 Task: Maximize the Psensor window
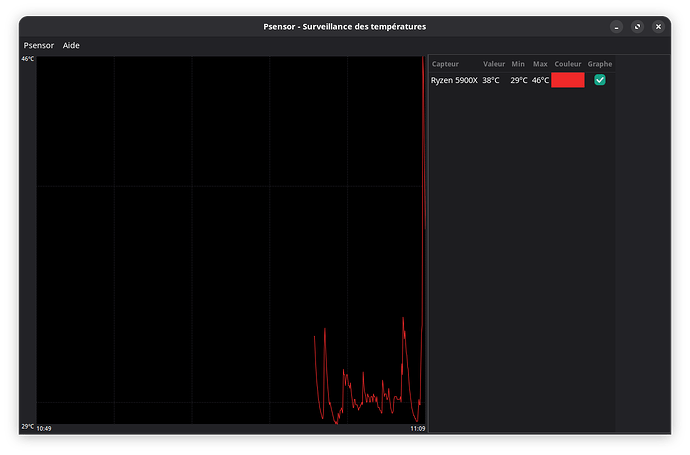pyautogui.click(x=637, y=26)
